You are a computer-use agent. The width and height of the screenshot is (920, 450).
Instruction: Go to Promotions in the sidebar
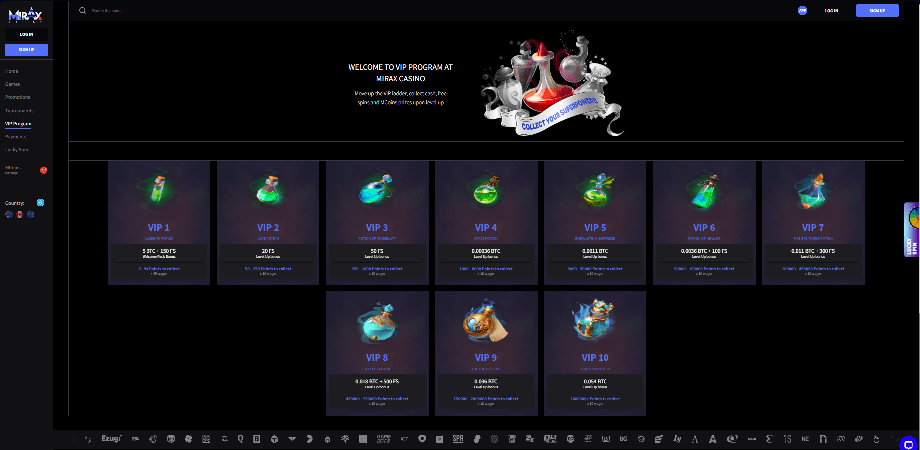point(17,97)
